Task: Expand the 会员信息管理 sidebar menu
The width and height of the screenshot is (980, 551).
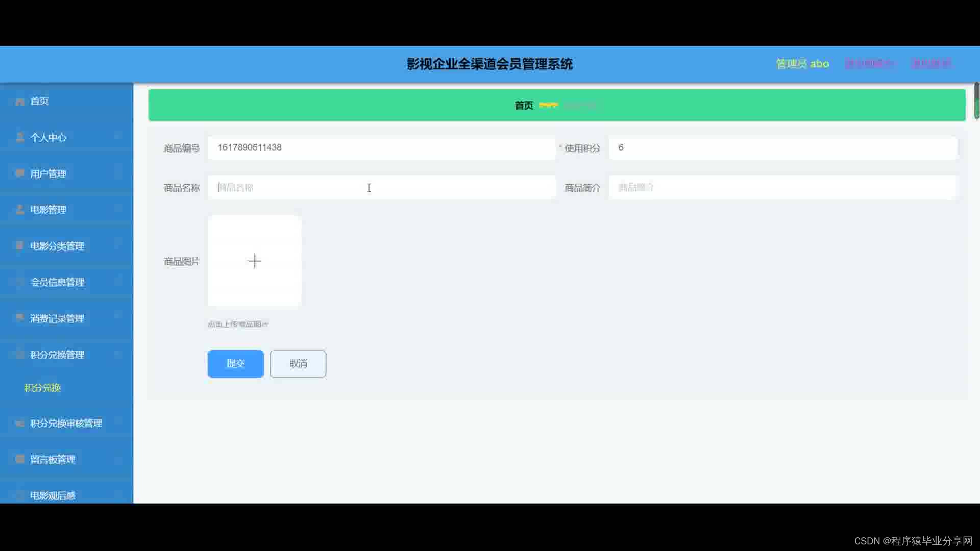Action: click(x=57, y=282)
